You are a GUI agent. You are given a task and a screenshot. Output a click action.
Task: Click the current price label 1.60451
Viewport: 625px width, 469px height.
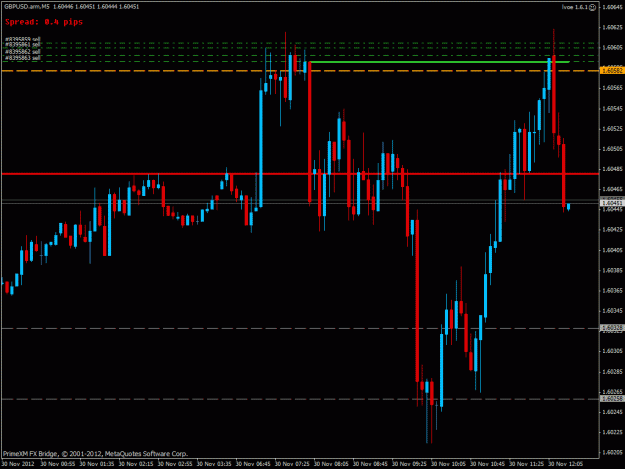611,203
